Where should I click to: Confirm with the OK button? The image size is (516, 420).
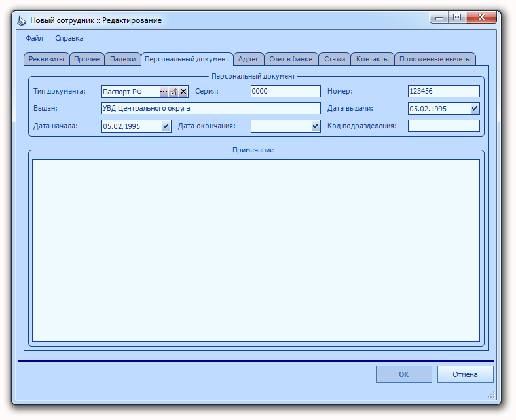(404, 374)
